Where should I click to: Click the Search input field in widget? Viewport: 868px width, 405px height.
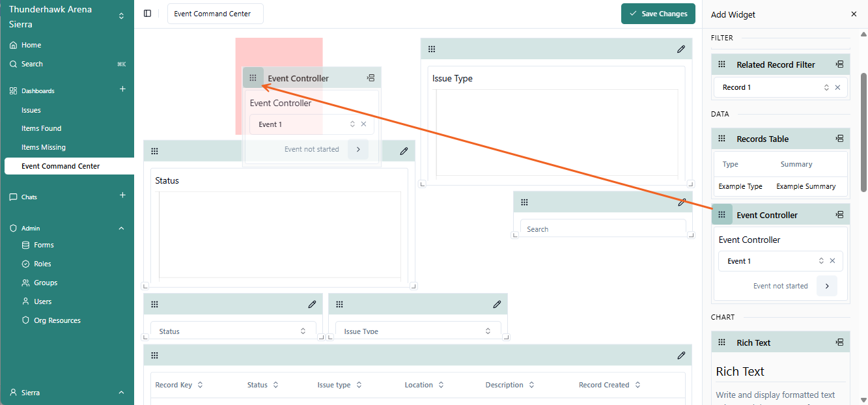[x=602, y=229]
